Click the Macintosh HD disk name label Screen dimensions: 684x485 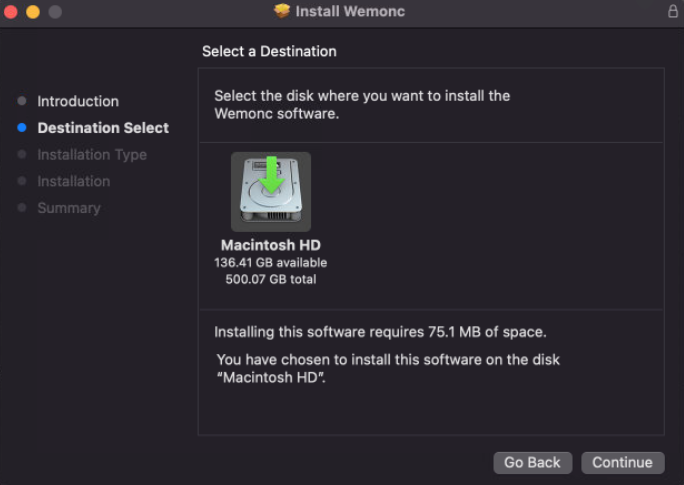271,245
